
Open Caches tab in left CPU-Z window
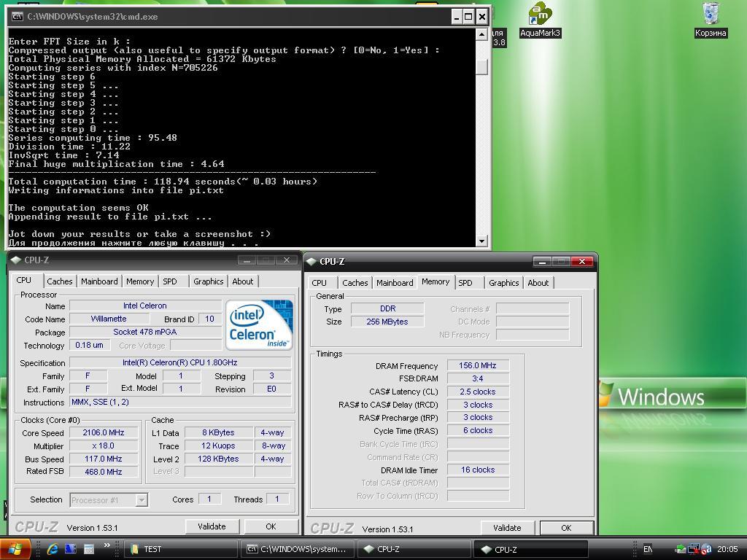point(60,281)
